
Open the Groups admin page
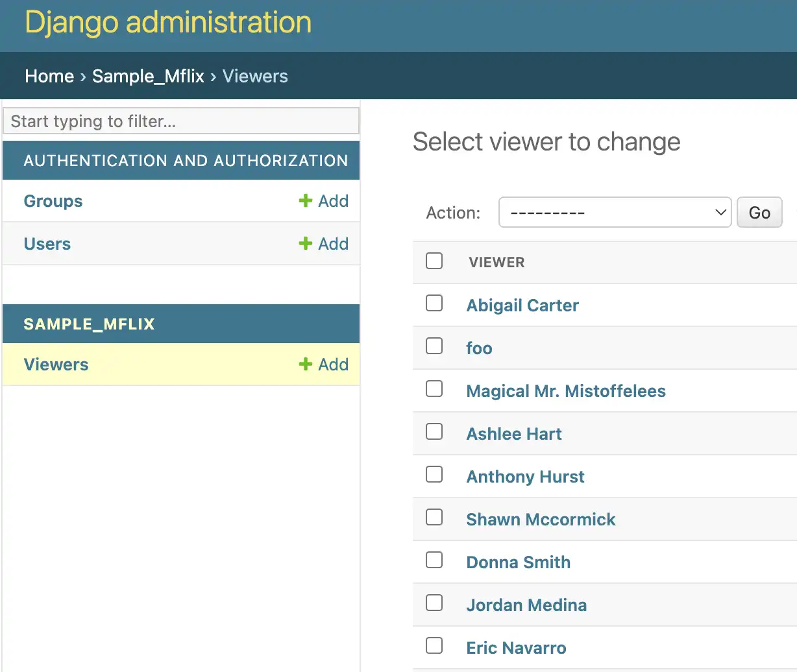pyautogui.click(x=53, y=201)
